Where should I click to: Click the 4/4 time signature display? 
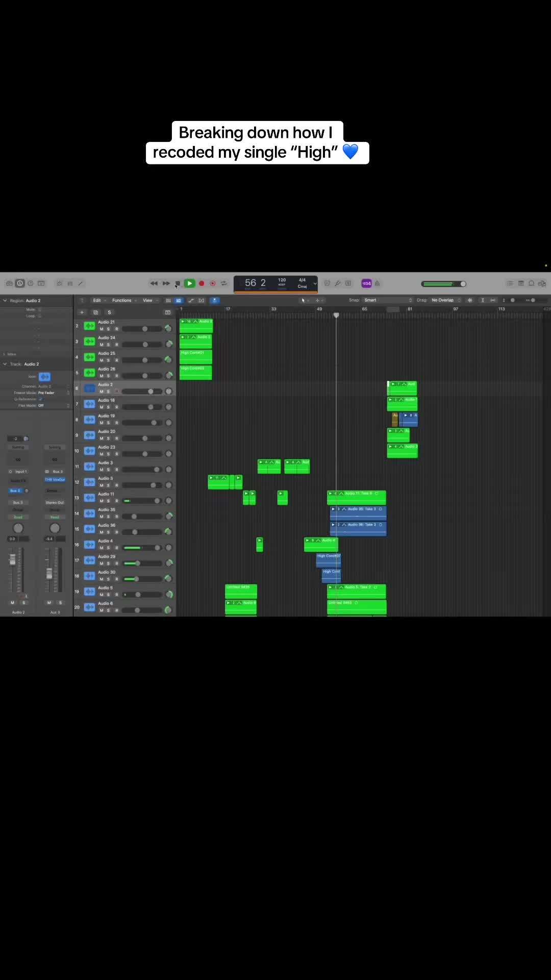click(302, 280)
